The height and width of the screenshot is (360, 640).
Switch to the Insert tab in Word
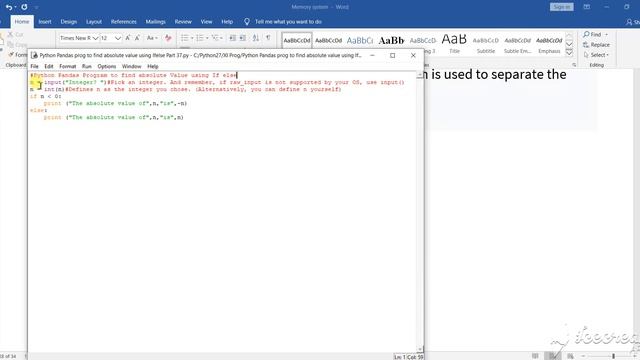click(x=45, y=22)
